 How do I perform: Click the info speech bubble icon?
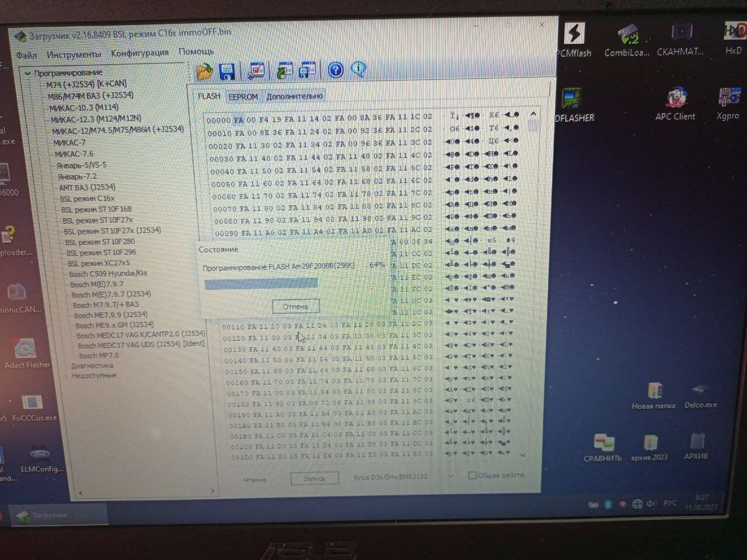358,69
